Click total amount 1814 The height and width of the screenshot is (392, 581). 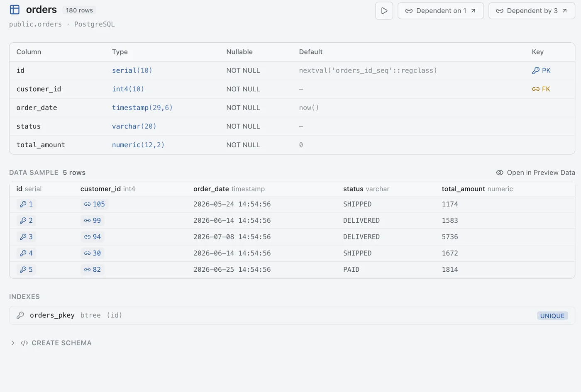[450, 270]
